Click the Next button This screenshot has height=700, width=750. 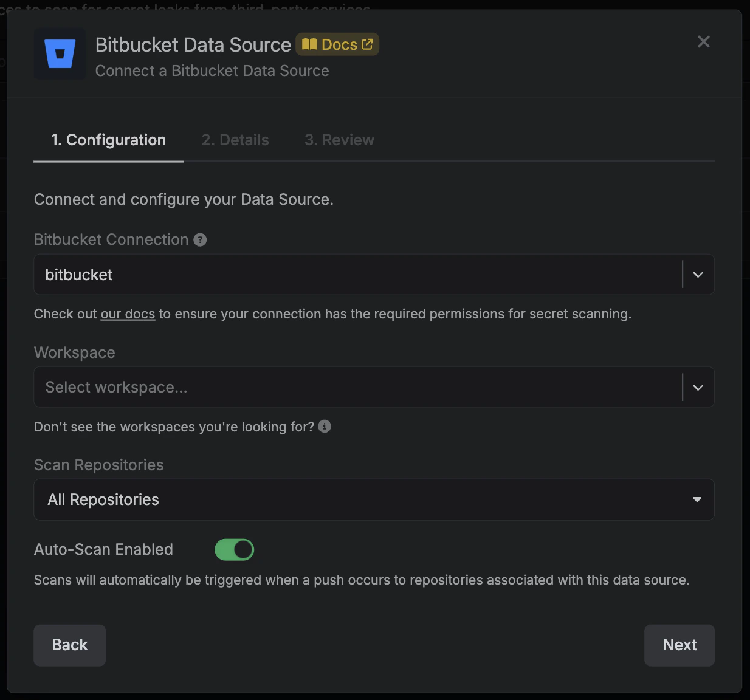pos(679,645)
